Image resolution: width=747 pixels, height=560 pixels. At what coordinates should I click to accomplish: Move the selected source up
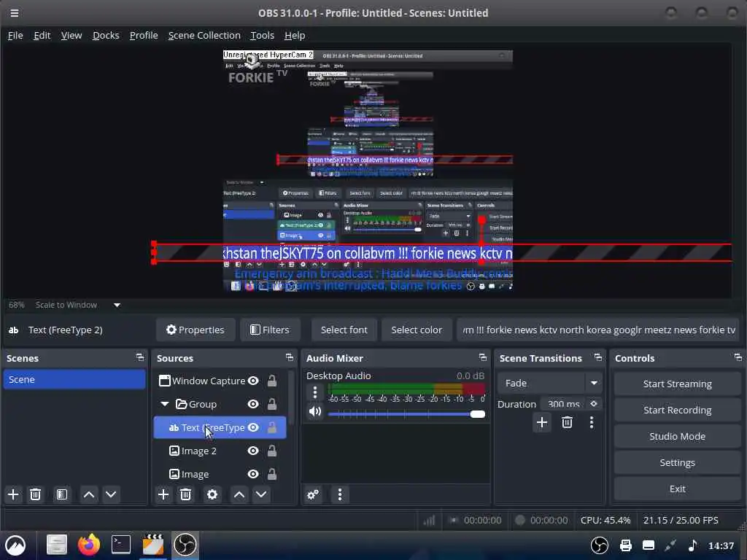(239, 494)
